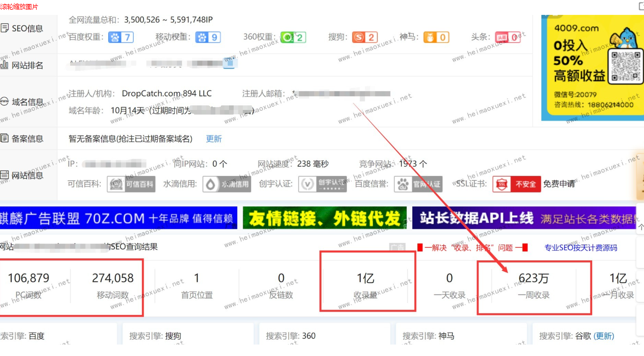Screen dimensions: 644x356
Task: Click the SSL证书 不安全 badge
Action: click(x=516, y=184)
